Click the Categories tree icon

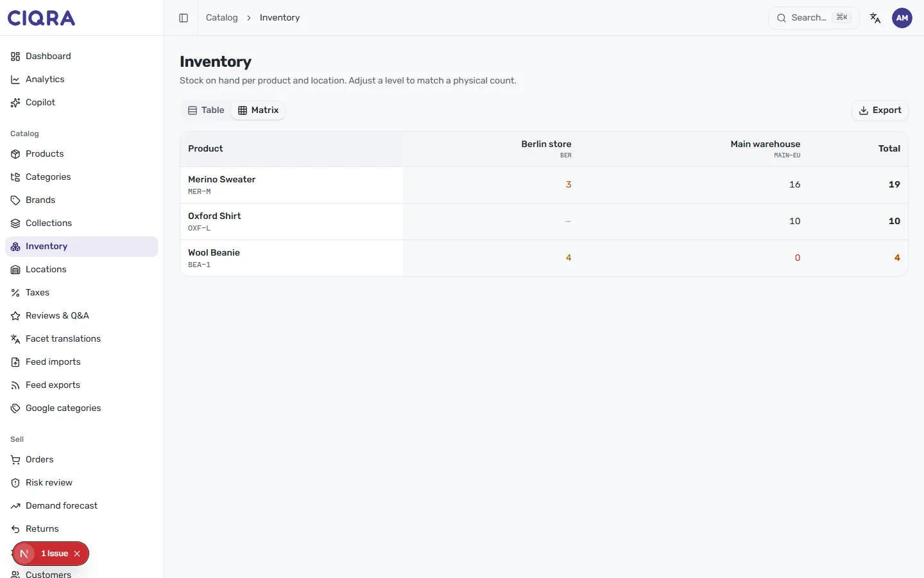coord(15,177)
